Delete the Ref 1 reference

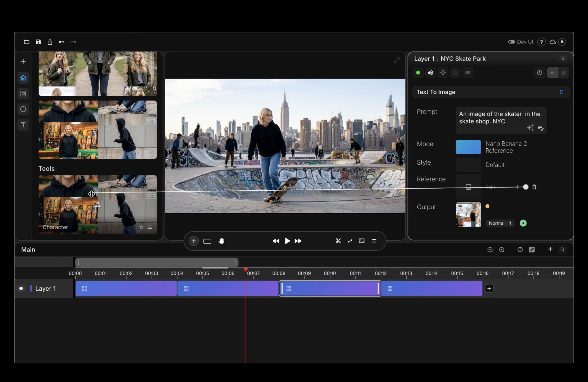[x=534, y=187]
